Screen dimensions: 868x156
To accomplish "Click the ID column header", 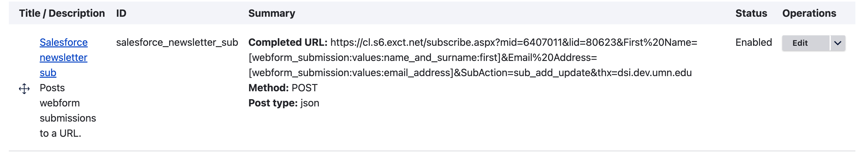I will [x=121, y=13].
